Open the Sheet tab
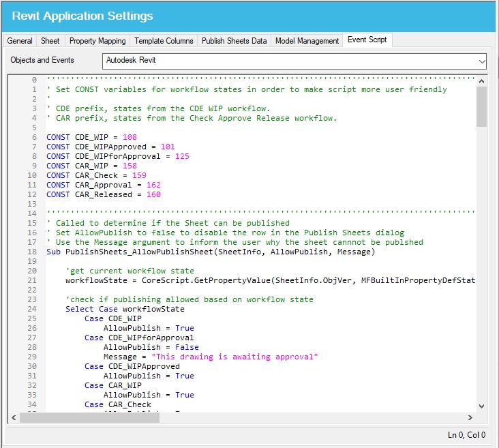 point(50,41)
